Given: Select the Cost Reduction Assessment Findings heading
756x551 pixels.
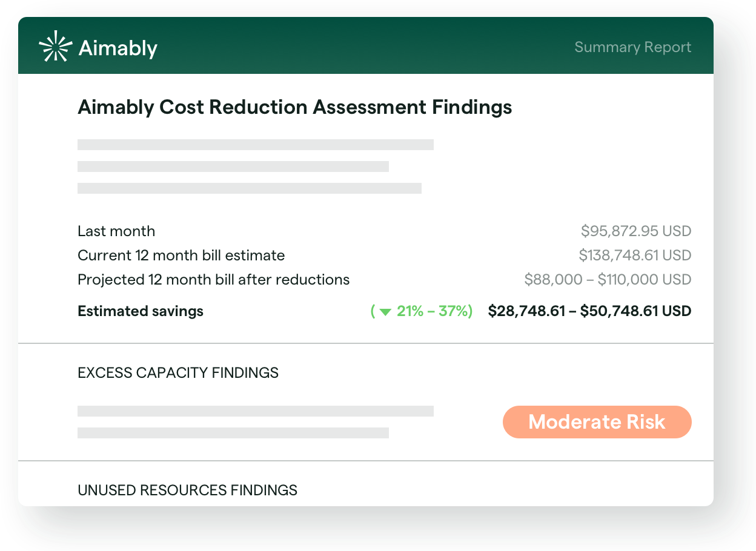Looking at the screenshot, I should [295, 107].
